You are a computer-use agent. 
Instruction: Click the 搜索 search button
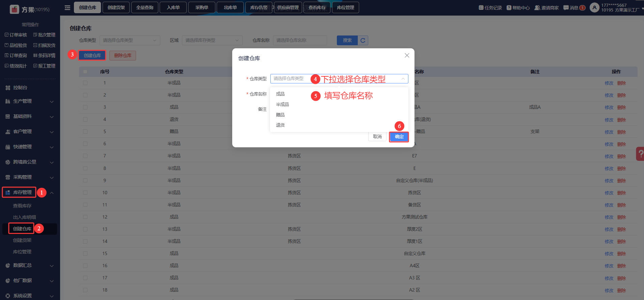click(x=347, y=41)
